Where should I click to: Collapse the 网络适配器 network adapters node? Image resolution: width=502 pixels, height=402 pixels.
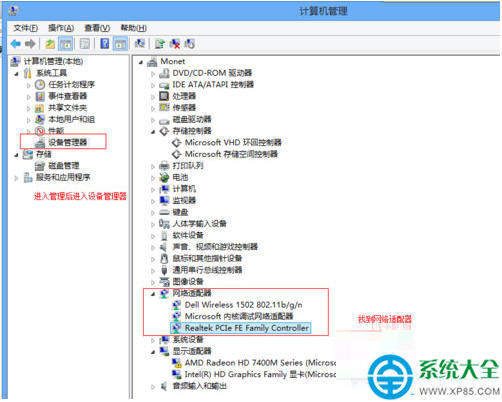click(153, 294)
